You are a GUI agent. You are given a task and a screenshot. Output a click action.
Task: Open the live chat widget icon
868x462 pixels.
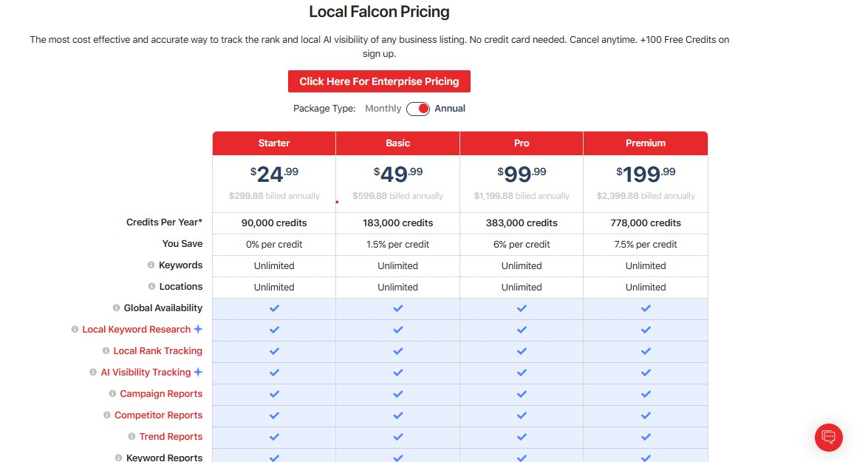click(828, 437)
